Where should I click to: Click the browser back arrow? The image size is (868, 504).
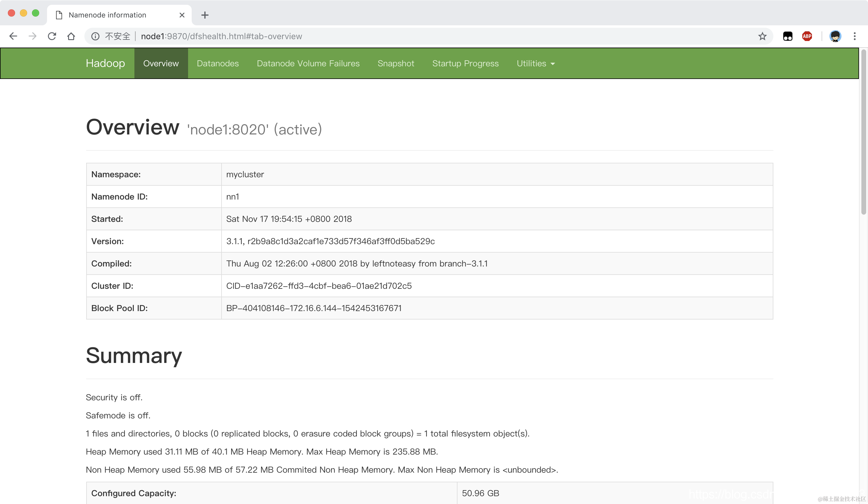13,36
